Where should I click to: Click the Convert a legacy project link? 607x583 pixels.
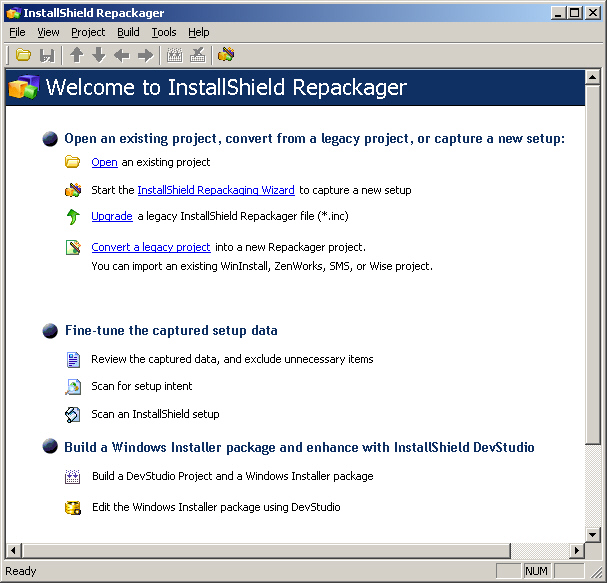coord(150,247)
